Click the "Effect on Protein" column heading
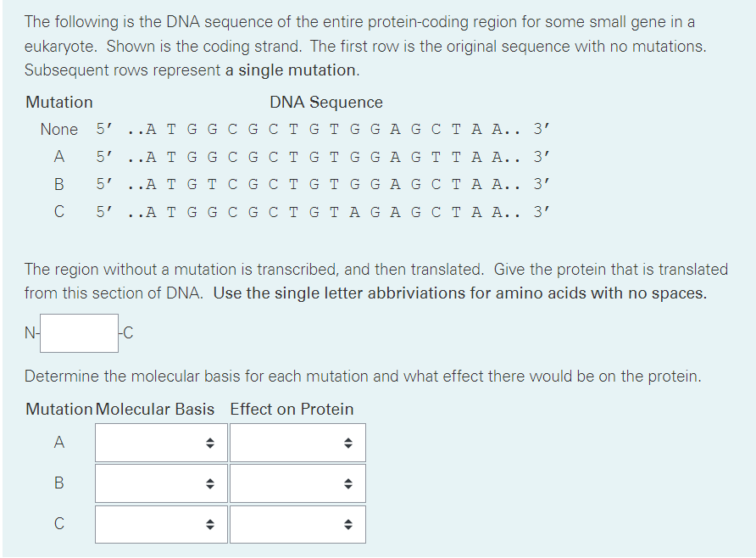This screenshot has width=756, height=558. [292, 409]
